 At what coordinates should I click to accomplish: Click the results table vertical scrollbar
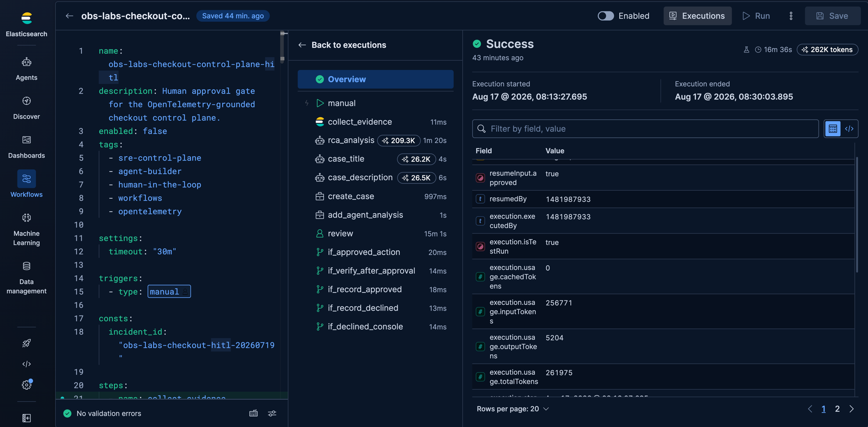point(857,215)
